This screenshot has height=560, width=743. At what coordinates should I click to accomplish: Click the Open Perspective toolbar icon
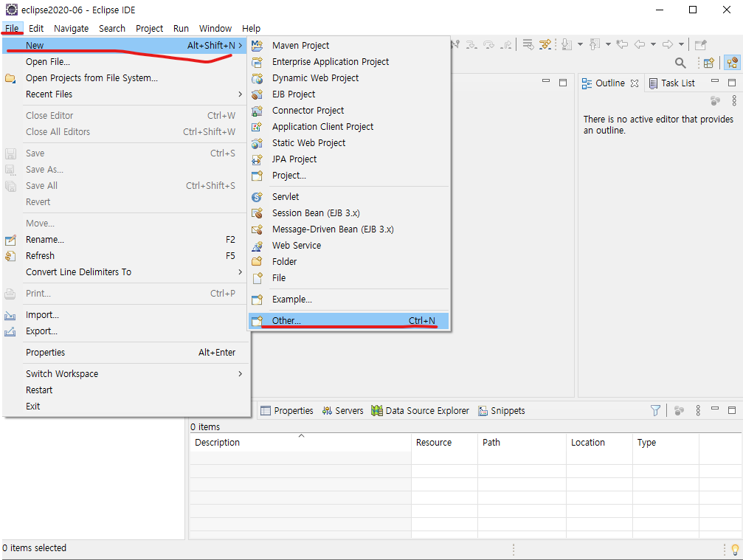[x=708, y=63]
